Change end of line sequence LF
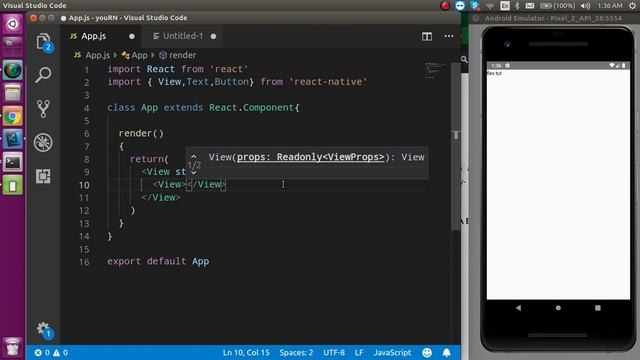The height and width of the screenshot is (360, 640). pyautogui.click(x=359, y=352)
